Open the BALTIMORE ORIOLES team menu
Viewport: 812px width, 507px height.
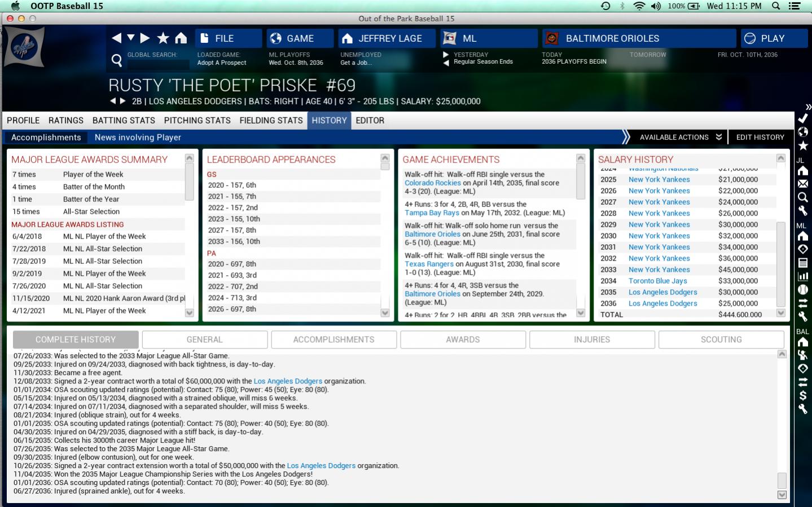[639, 38]
